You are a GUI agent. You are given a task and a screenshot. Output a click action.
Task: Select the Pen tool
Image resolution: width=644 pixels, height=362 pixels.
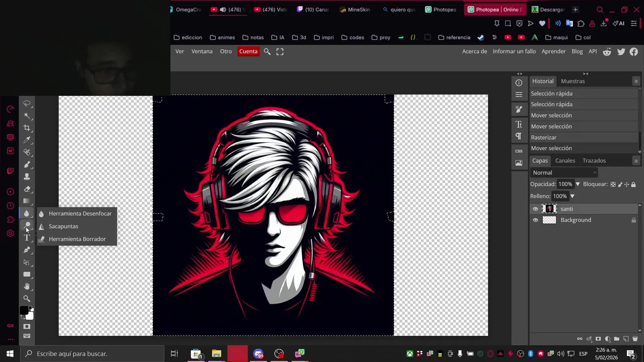point(27,250)
